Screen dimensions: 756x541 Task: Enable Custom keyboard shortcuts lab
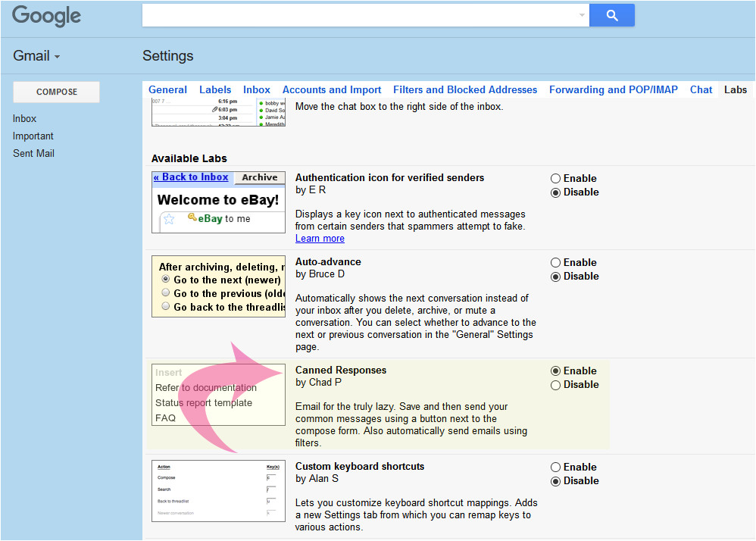[555, 468]
